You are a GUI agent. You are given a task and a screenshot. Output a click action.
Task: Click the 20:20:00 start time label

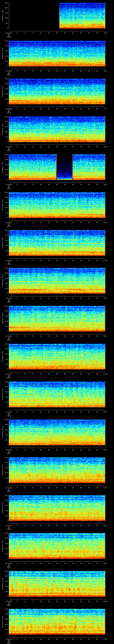(x=9, y=639)
